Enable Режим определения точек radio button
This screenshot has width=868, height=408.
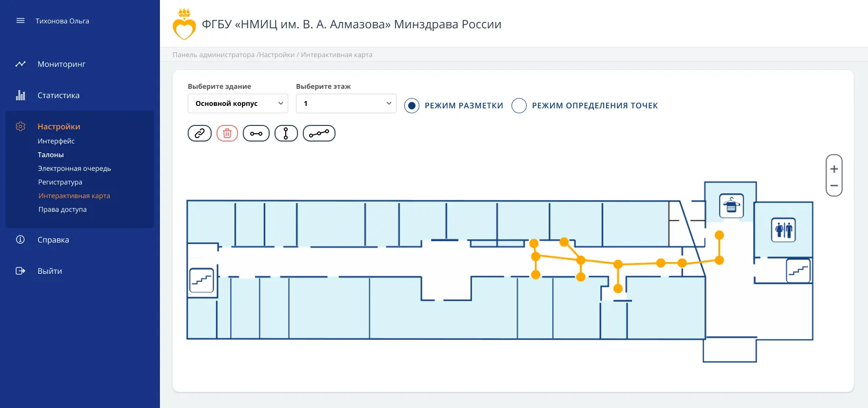click(519, 105)
